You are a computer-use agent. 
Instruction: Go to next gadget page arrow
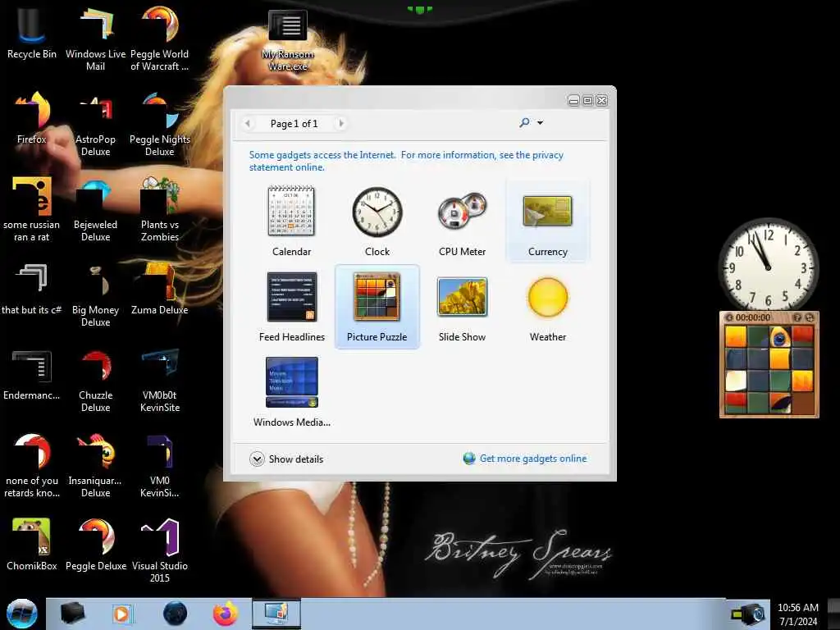(x=340, y=123)
